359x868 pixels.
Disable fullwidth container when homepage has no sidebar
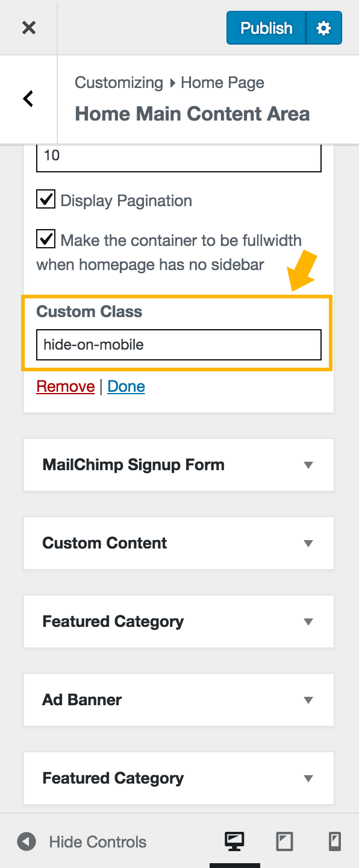(x=45, y=239)
